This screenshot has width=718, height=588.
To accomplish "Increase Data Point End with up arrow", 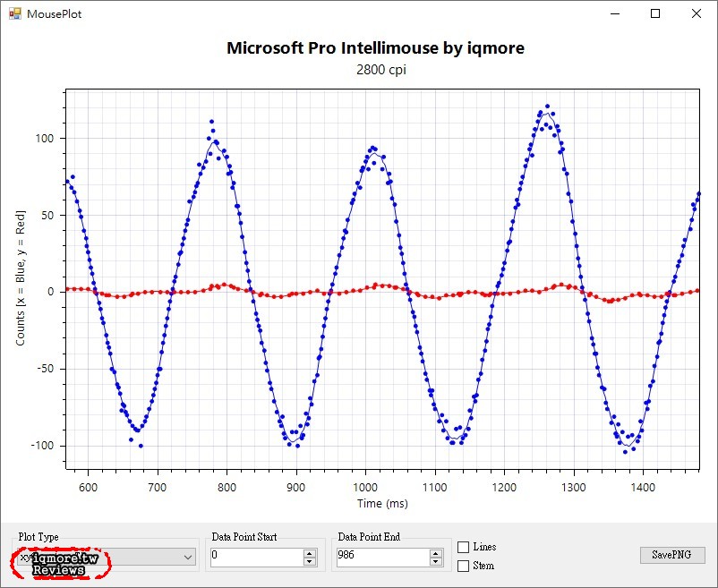I will point(436,553).
